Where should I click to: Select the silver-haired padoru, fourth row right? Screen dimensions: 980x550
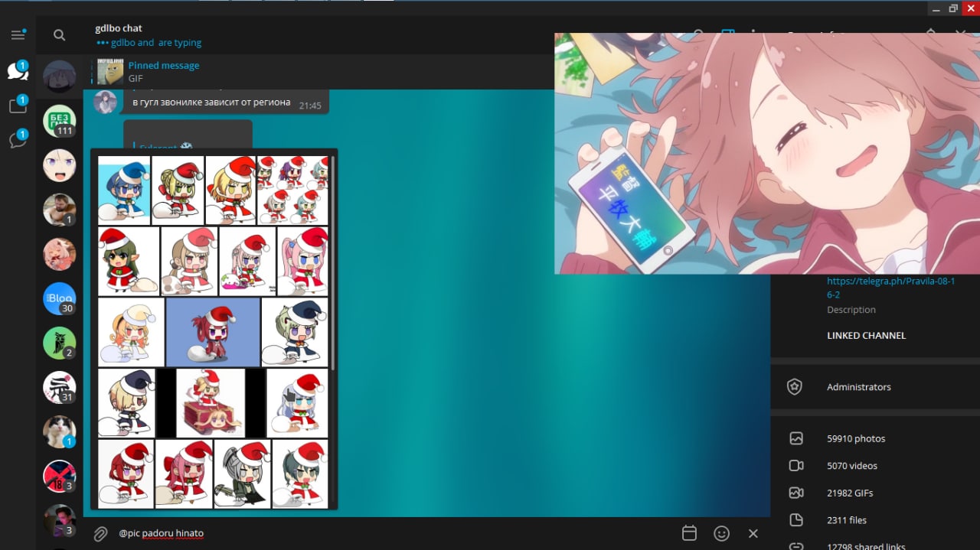point(297,403)
